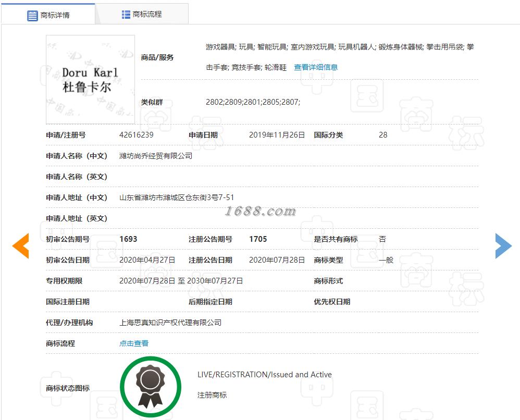Click the 国际注册日期 label
The width and height of the screenshot is (520, 420).
point(68,302)
